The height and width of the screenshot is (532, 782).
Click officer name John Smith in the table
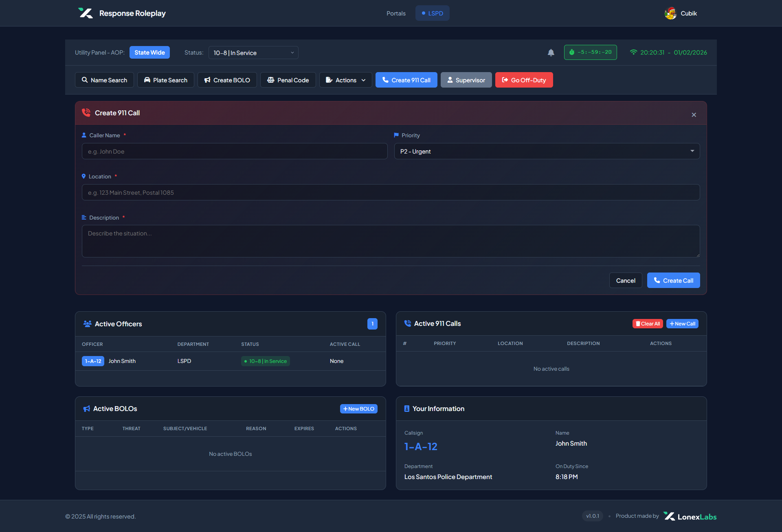pyautogui.click(x=122, y=361)
